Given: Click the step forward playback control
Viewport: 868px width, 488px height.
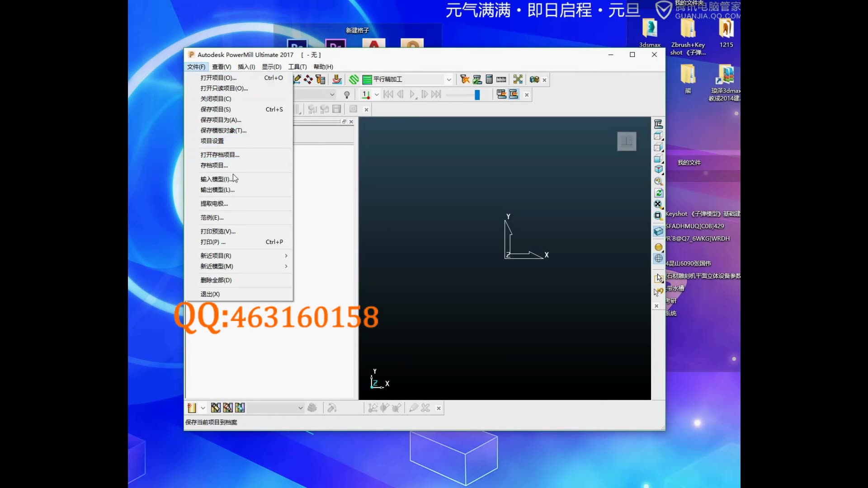Looking at the screenshot, I should click(x=426, y=94).
